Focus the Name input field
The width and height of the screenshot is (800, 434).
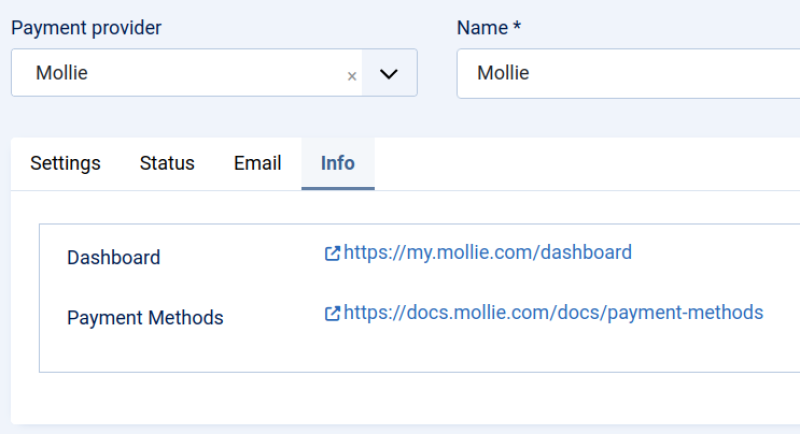coord(628,73)
